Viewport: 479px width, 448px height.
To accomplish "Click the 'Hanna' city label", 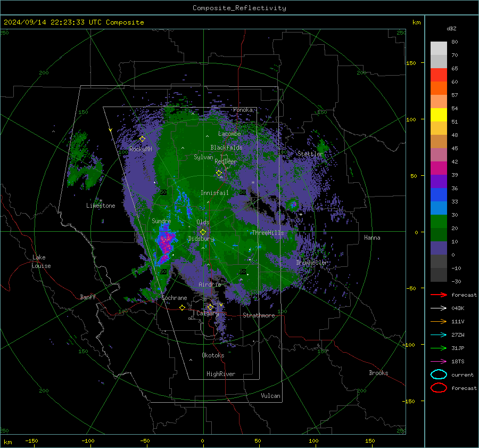I will pyautogui.click(x=372, y=238).
